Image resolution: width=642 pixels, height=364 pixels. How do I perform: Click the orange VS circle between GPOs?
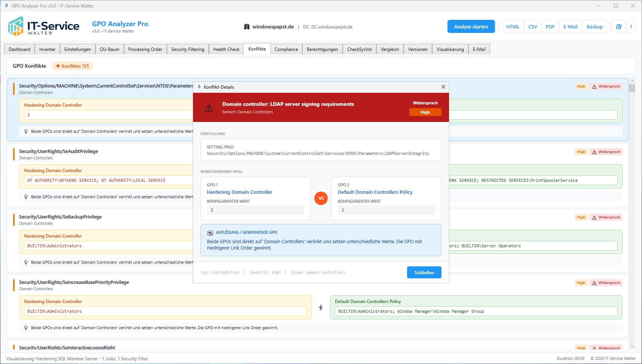[x=321, y=198]
